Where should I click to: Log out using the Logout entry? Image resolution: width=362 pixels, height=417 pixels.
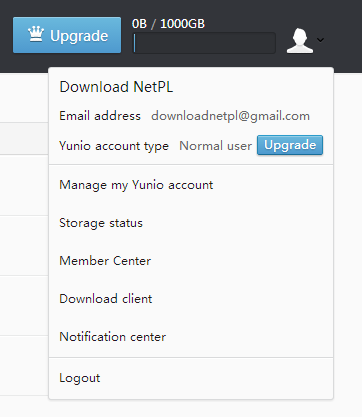click(x=80, y=378)
